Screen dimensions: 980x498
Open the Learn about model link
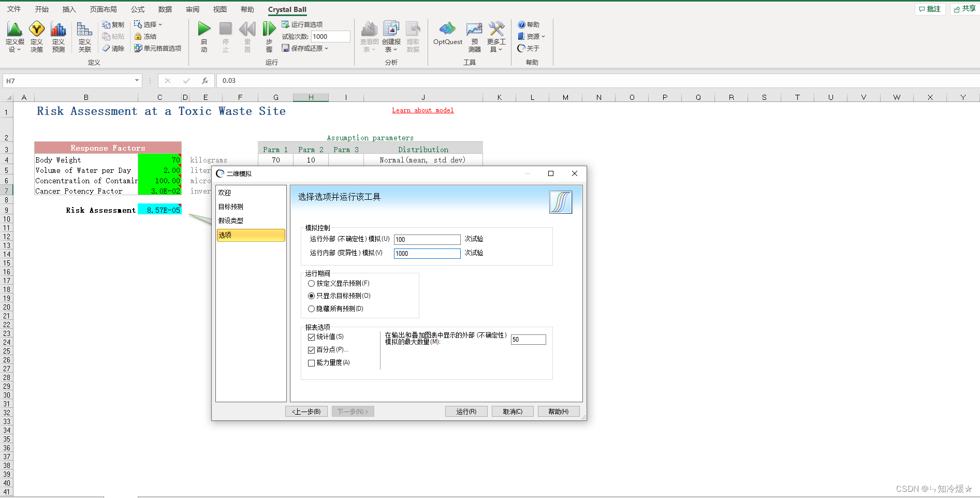(423, 110)
